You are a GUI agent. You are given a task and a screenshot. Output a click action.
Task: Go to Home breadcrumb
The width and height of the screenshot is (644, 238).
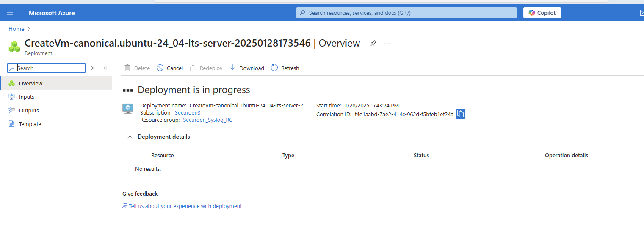[x=17, y=29]
